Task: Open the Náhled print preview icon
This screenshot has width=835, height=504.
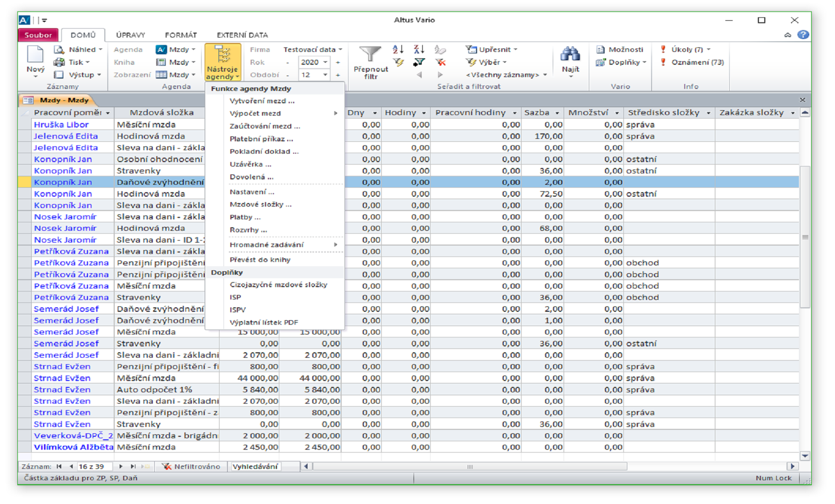Action: point(59,49)
